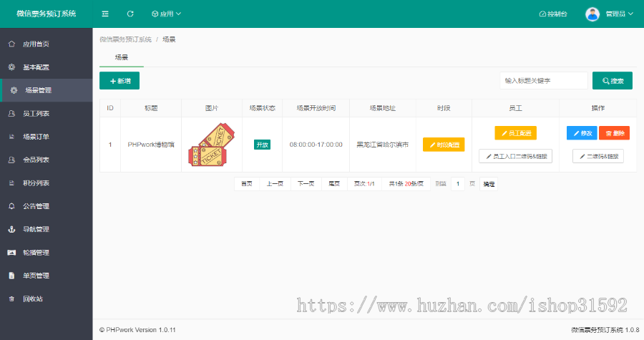
Task: Select 场景管理 in sidebar
Action: (47, 90)
